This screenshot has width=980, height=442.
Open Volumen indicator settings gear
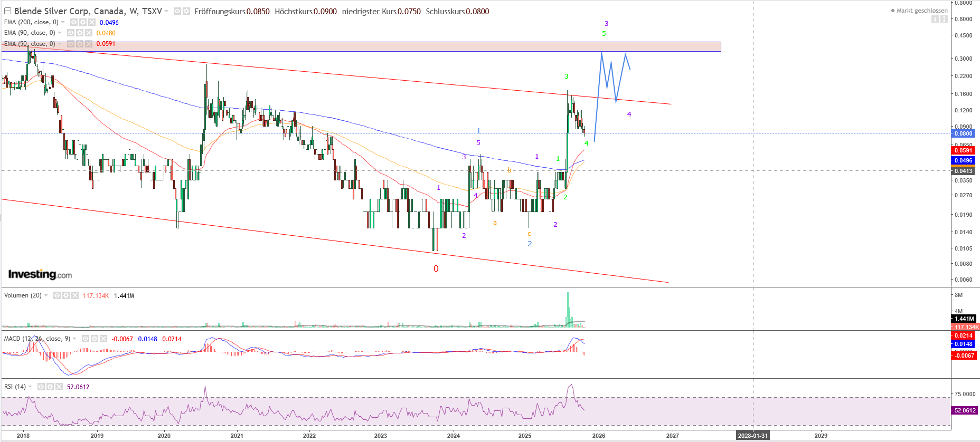tap(66, 295)
